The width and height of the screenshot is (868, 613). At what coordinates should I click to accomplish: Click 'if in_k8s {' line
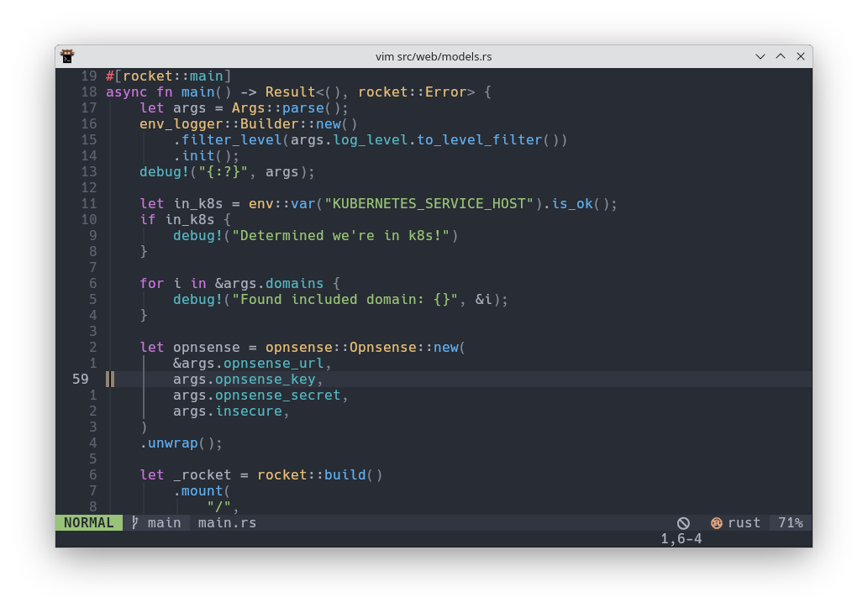185,220
